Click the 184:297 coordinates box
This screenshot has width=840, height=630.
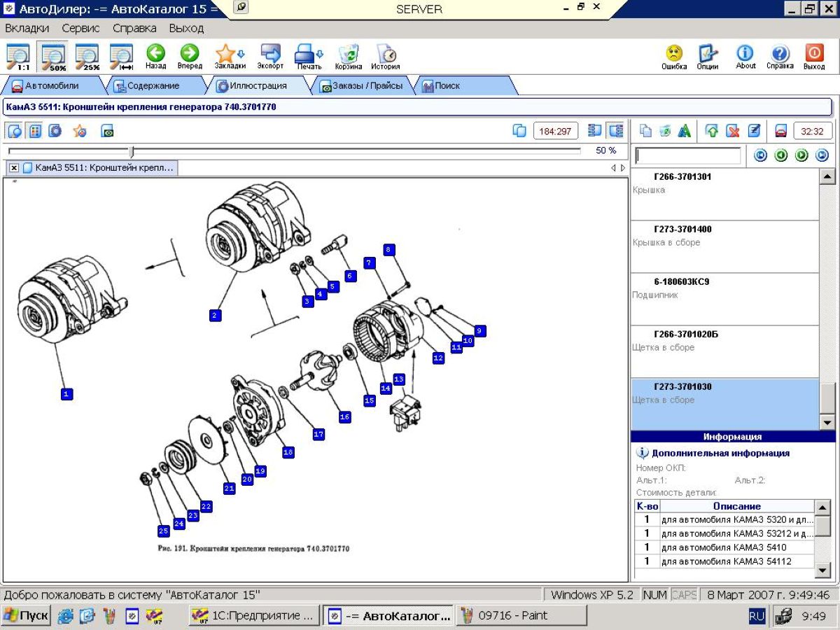[x=555, y=131]
